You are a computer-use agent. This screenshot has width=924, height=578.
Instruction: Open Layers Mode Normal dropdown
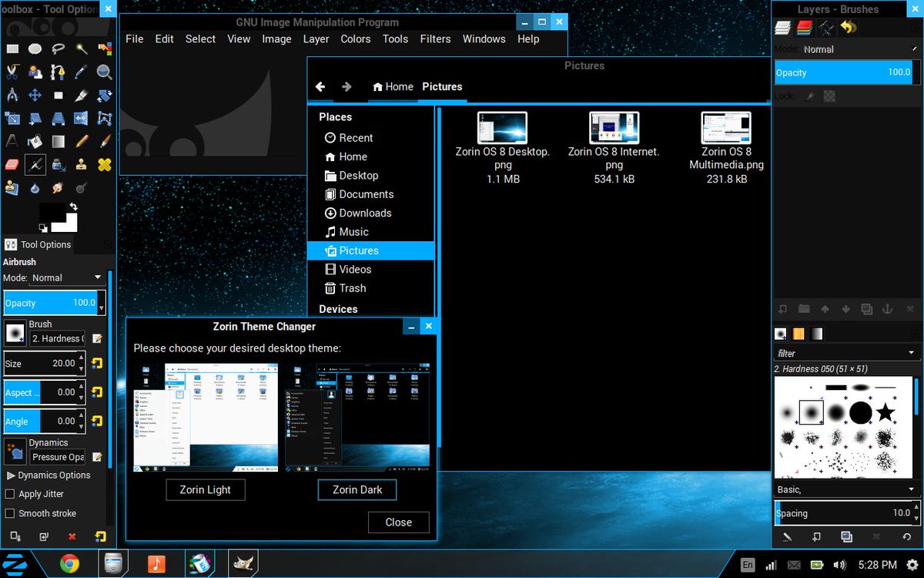coord(859,49)
